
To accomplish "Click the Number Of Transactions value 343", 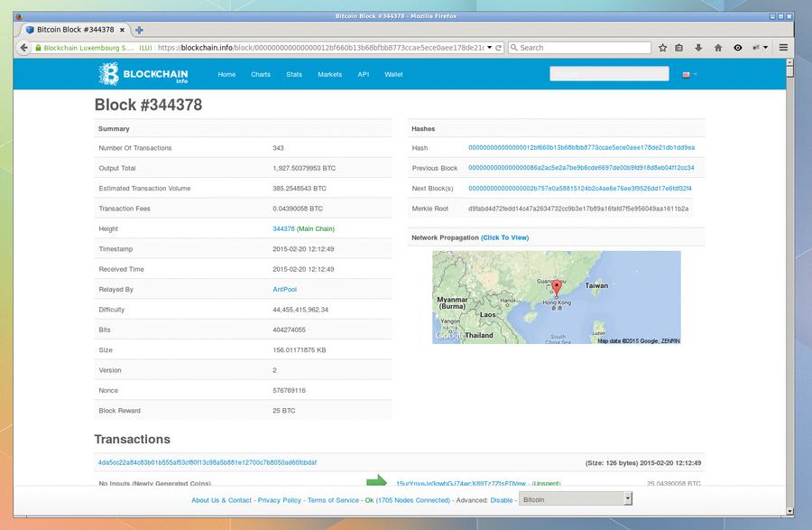I will click(278, 148).
